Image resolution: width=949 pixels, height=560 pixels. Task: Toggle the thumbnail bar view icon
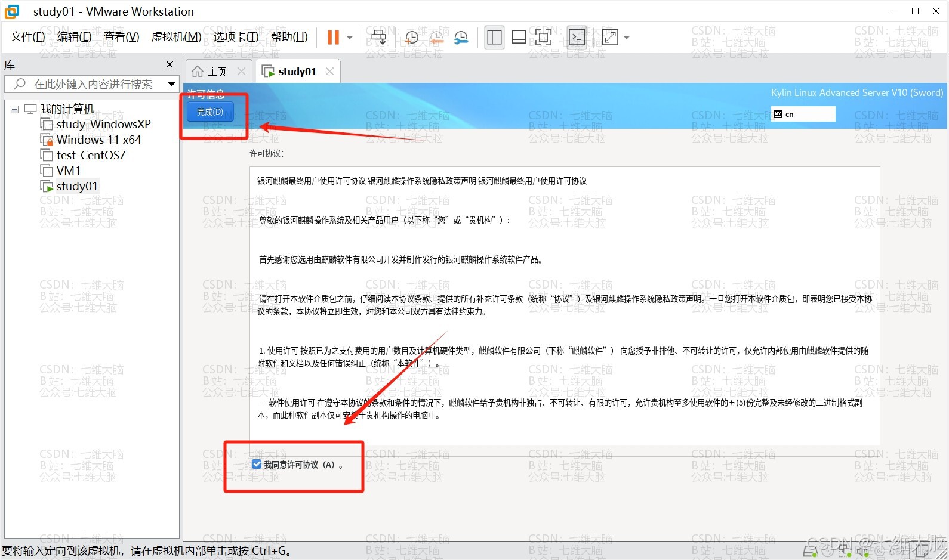click(x=519, y=37)
